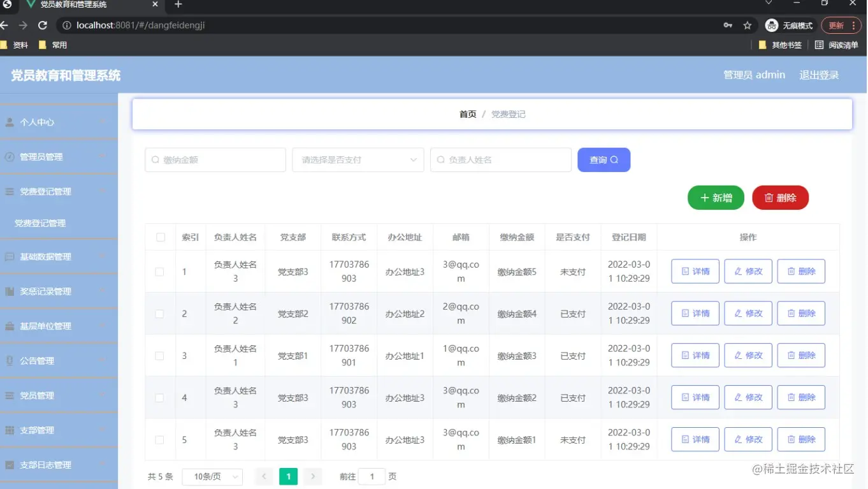
Task: Open a new browser tab
Action: point(178,4)
